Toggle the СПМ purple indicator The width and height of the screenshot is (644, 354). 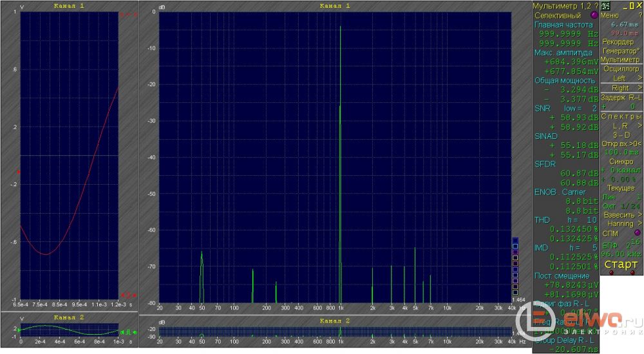click(637, 232)
